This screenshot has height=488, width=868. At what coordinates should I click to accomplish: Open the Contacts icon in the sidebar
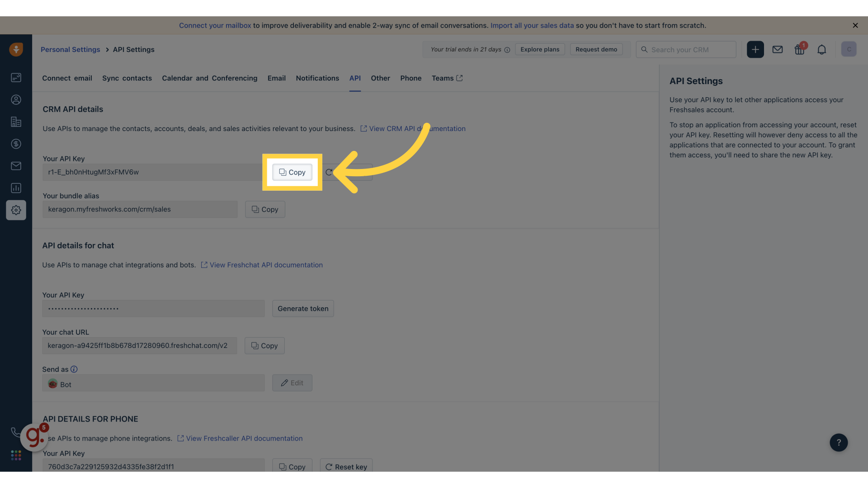point(16,100)
